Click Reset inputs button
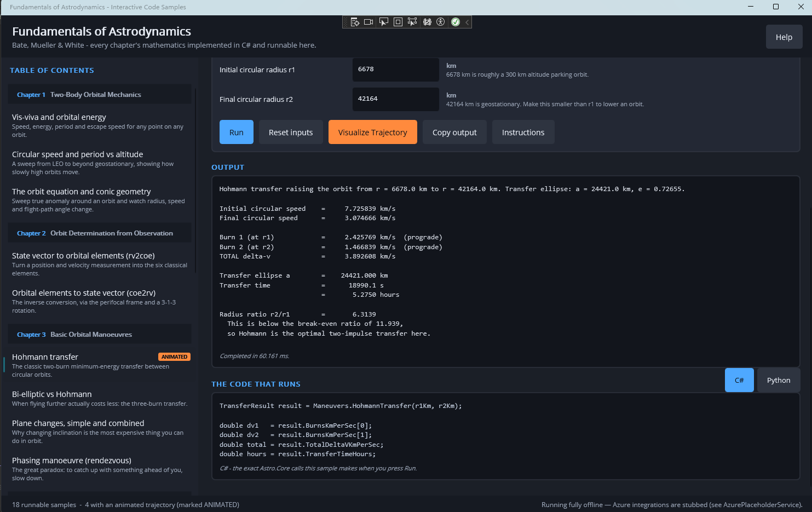 click(x=291, y=132)
